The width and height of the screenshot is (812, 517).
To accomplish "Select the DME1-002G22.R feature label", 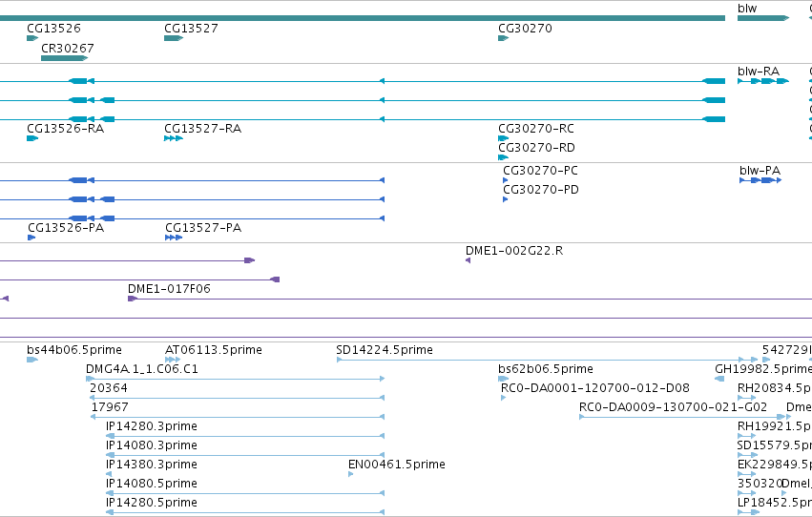I will click(514, 251).
